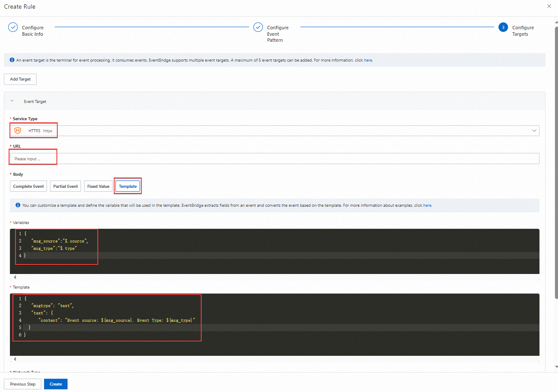This screenshot has width=558, height=392.
Task: Click the Template editor left scroll arrow
Action: (x=14, y=359)
